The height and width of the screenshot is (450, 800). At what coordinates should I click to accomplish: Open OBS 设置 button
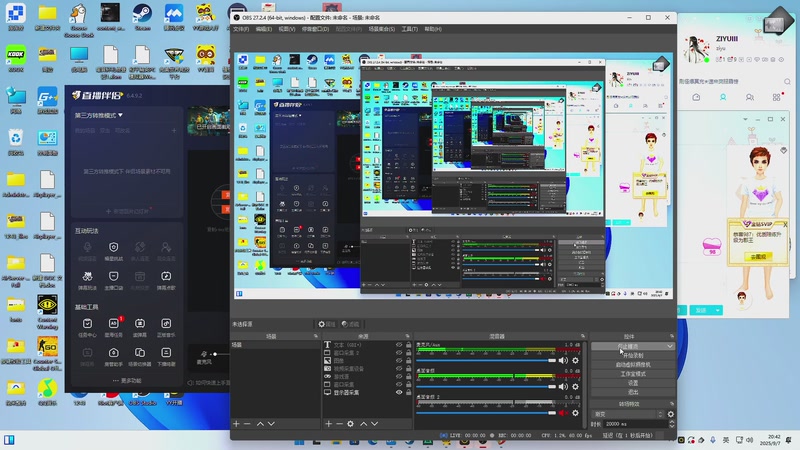(x=633, y=383)
